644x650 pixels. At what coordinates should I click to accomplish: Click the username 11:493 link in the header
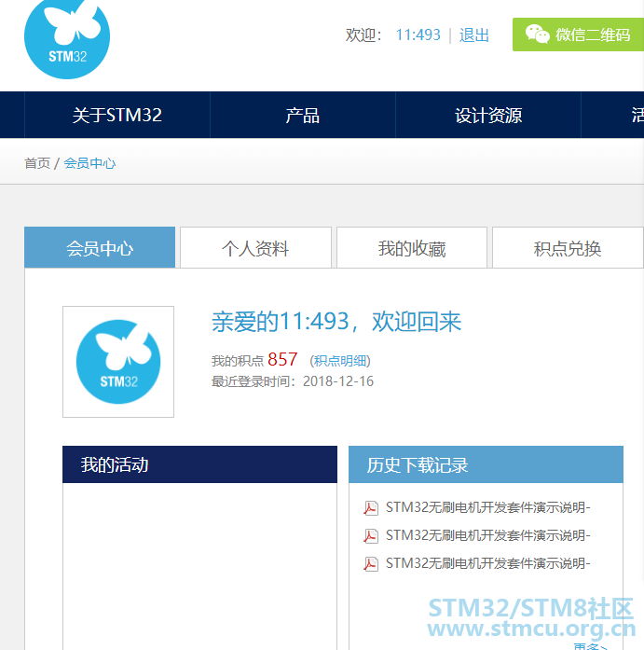tap(418, 35)
